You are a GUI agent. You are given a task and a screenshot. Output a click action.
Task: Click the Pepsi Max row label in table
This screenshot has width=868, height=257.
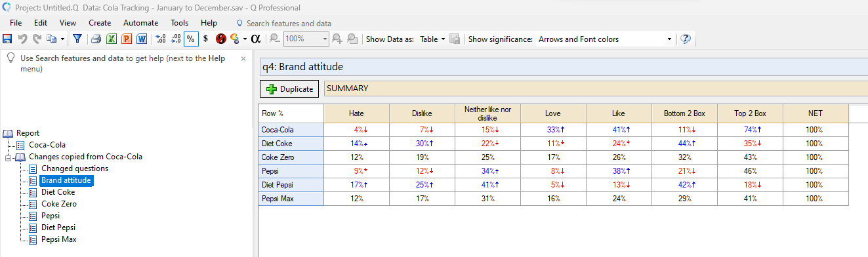tap(291, 199)
